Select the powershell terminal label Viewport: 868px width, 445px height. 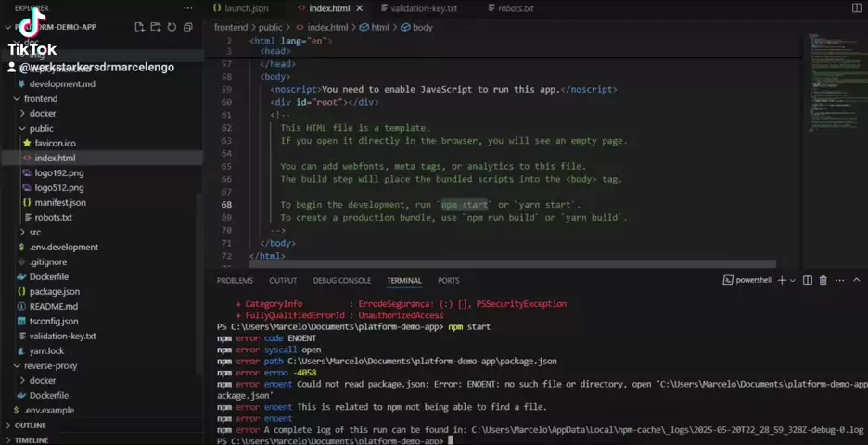pyautogui.click(x=747, y=281)
